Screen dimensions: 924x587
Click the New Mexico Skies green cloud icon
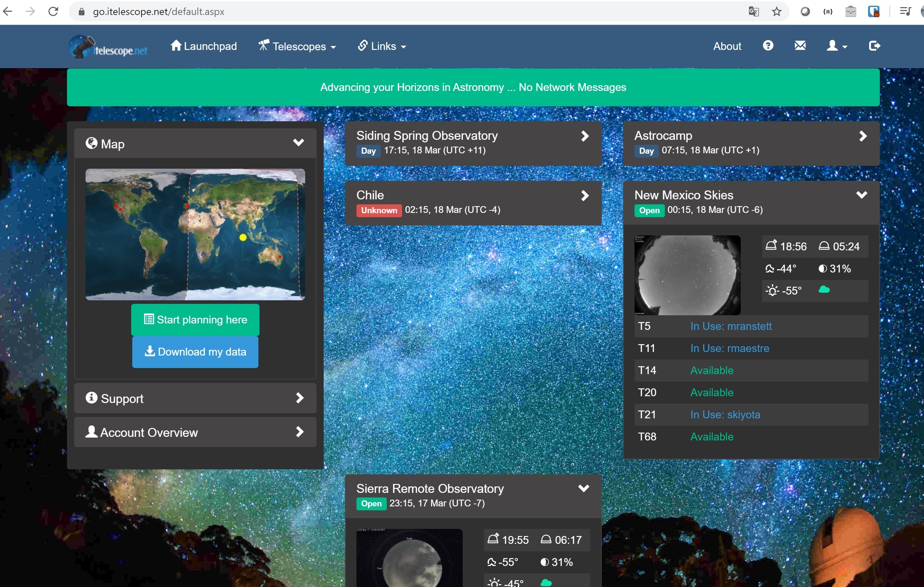click(824, 290)
